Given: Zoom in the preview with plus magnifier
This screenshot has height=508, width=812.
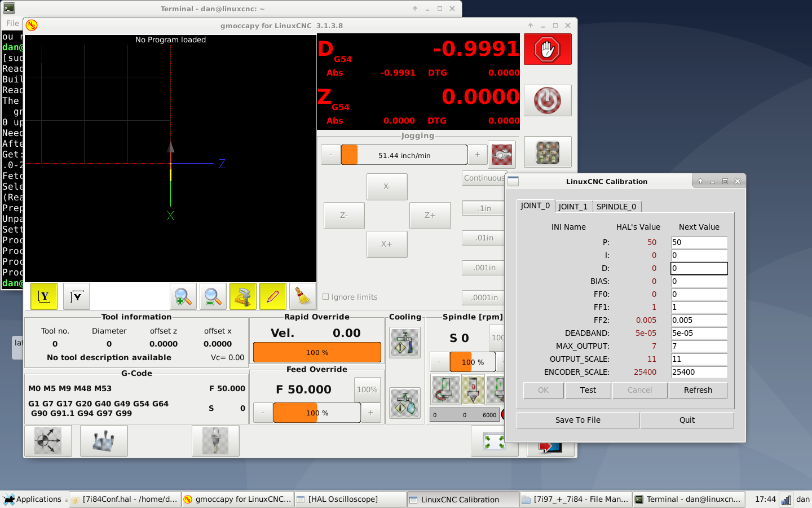Looking at the screenshot, I should pos(183,296).
